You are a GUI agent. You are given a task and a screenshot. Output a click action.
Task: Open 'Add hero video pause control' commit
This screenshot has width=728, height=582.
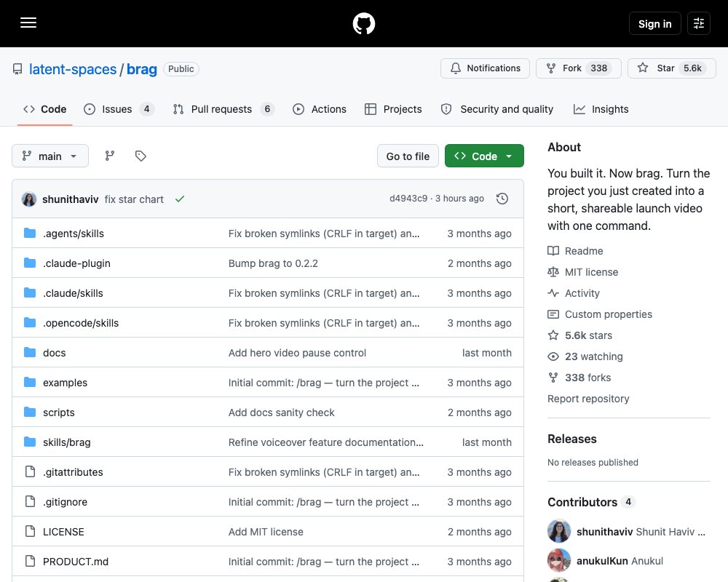click(x=297, y=353)
